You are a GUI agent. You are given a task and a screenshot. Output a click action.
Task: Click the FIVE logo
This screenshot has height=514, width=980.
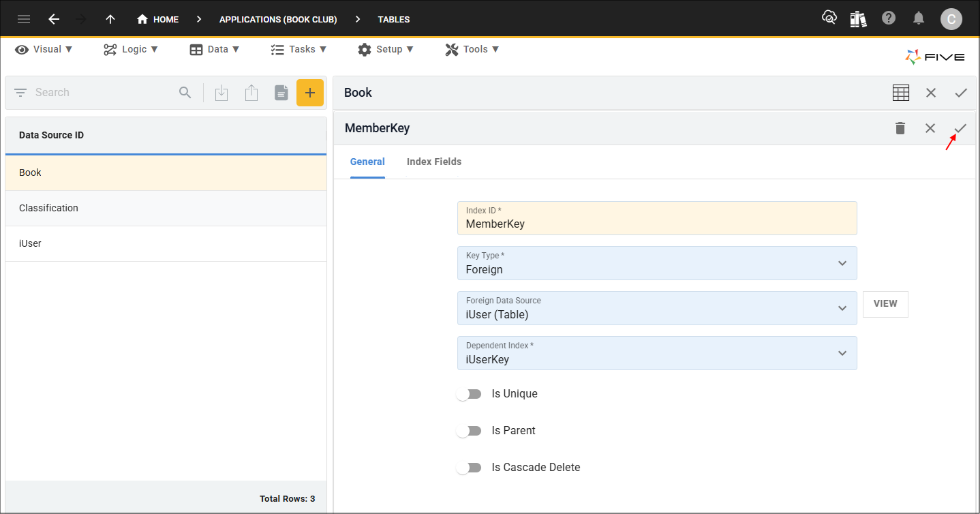pyautogui.click(x=935, y=57)
